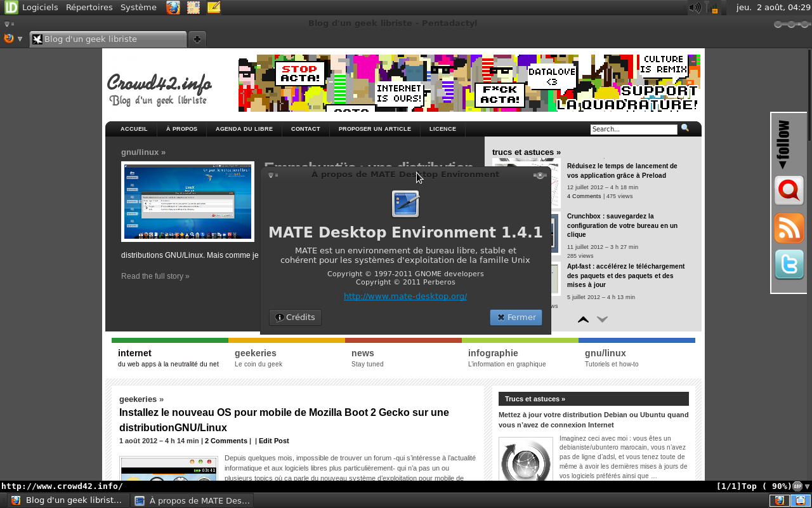Select the Blog d'un geek libriste tab

tap(108, 39)
